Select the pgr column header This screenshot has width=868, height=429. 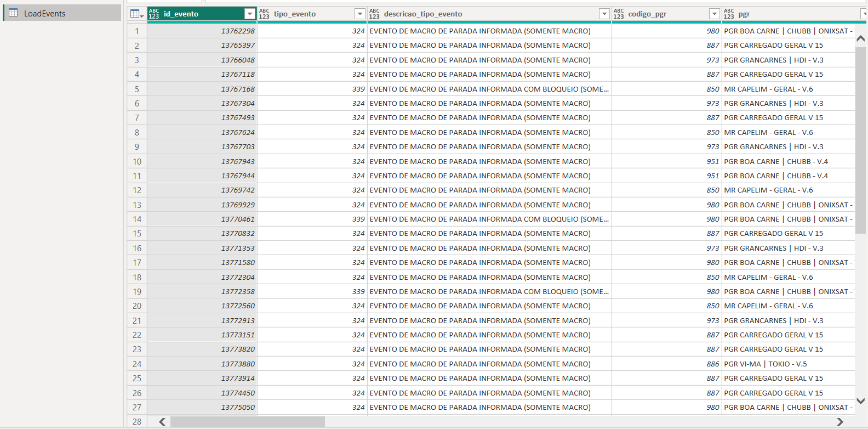795,14
